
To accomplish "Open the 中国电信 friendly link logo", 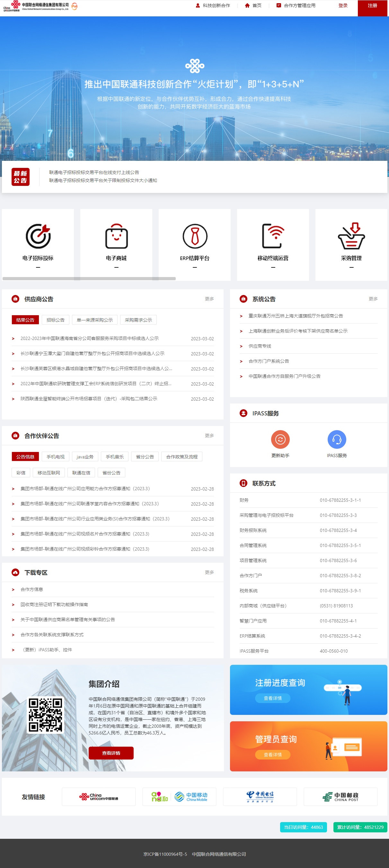I will (260, 796).
